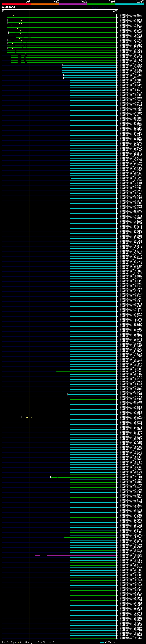Open hit UniRef100_A1BQW6

131,22
